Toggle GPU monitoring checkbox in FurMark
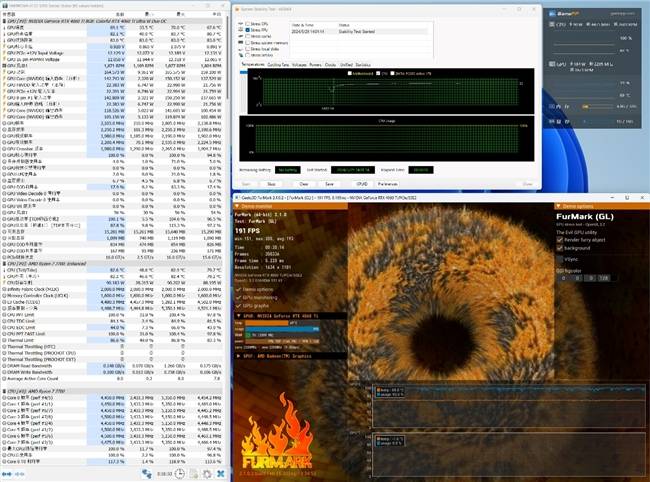Viewport: 650px width, 482px height. [x=238, y=298]
